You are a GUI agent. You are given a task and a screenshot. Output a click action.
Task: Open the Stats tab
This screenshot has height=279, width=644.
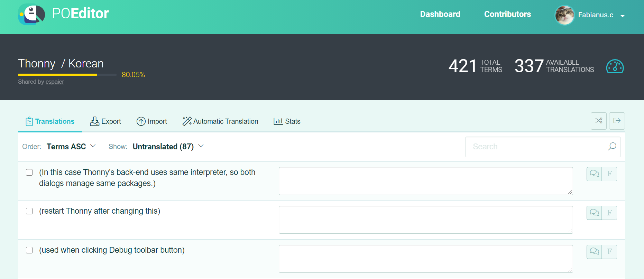(287, 121)
